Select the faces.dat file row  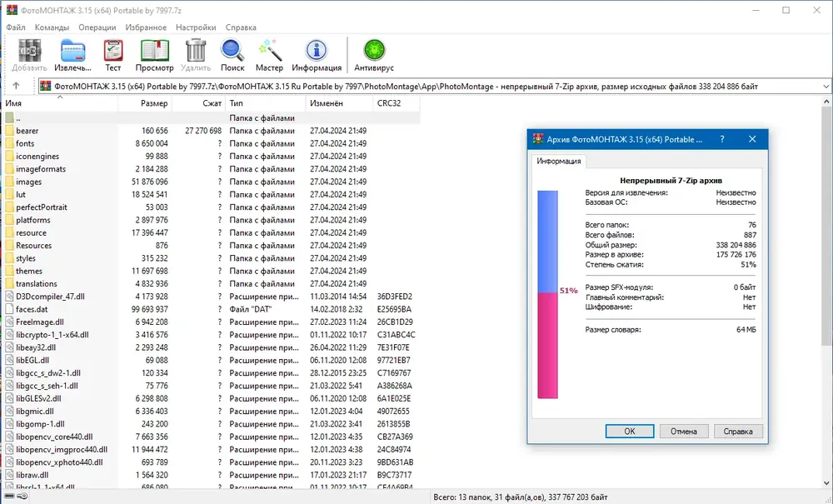(212, 309)
